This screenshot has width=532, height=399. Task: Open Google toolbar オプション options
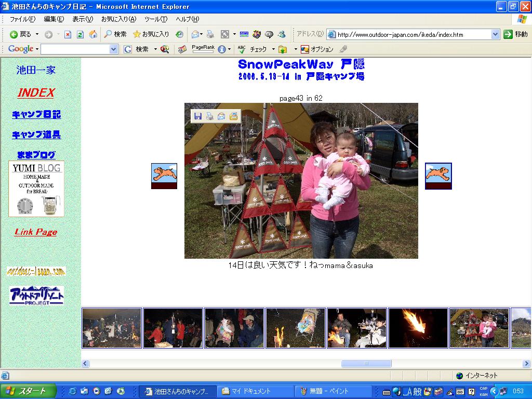pyautogui.click(x=317, y=49)
